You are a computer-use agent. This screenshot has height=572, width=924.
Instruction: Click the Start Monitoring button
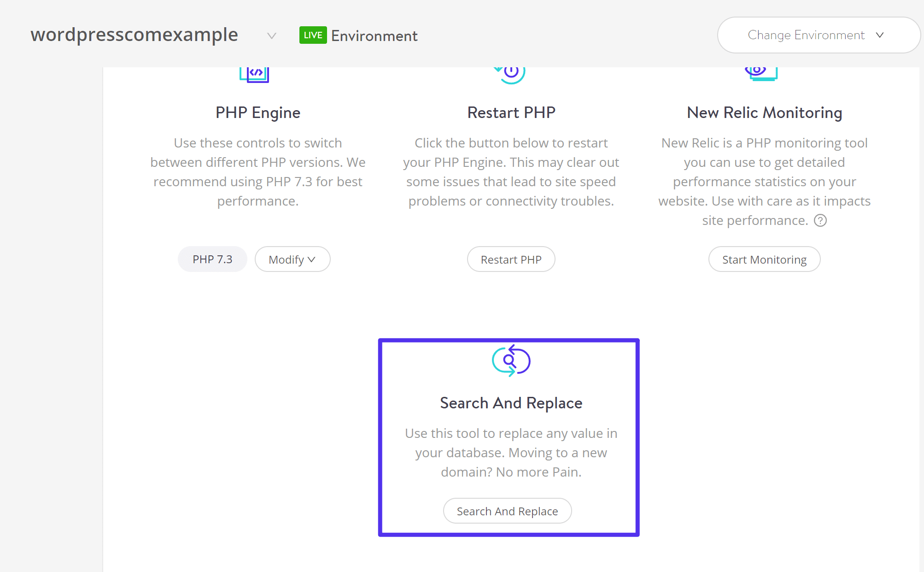click(764, 259)
